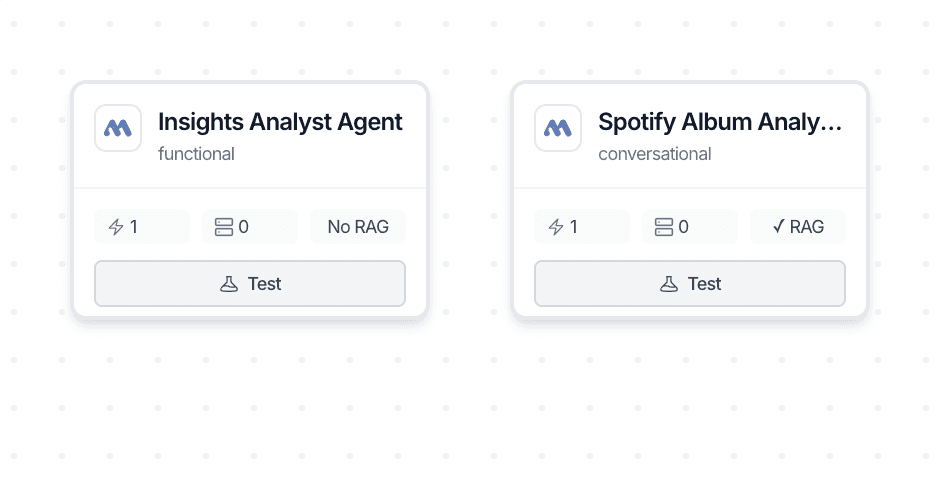Click the conversational type label
952x480 pixels.
tap(655, 154)
